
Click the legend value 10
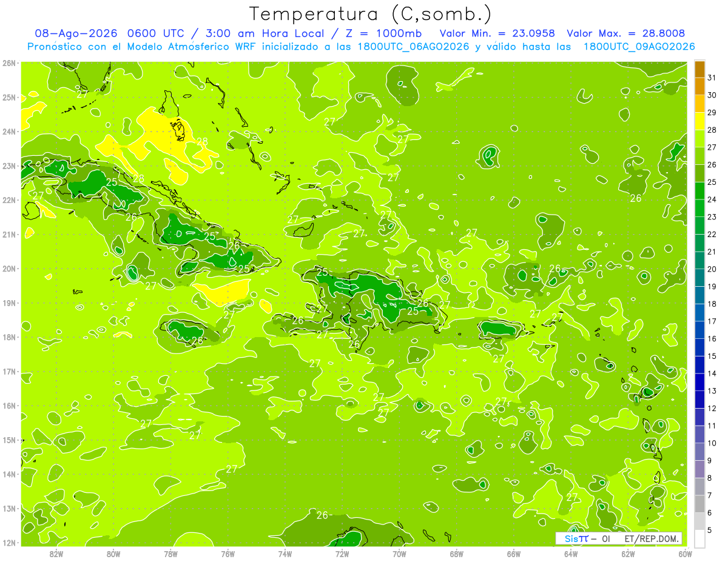712,443
